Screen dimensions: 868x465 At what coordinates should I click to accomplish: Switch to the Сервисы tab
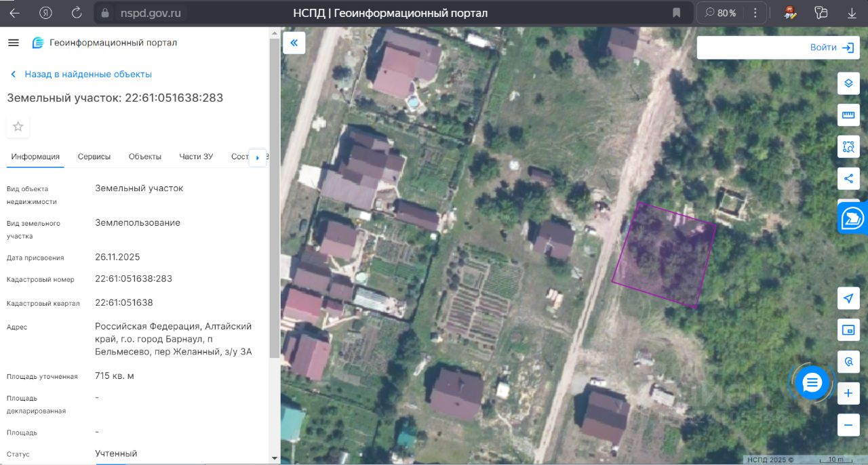pos(94,157)
